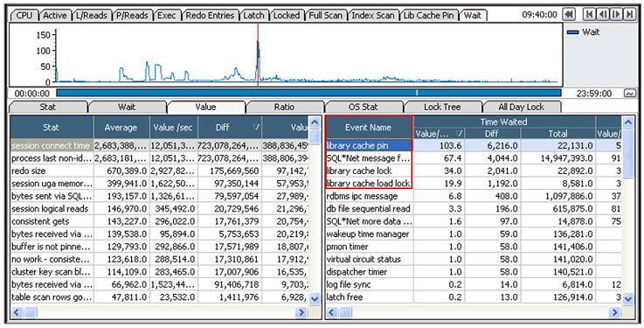The width and height of the screenshot is (644, 328).
Task: Step forward one time interval
Action: [x=616, y=15]
